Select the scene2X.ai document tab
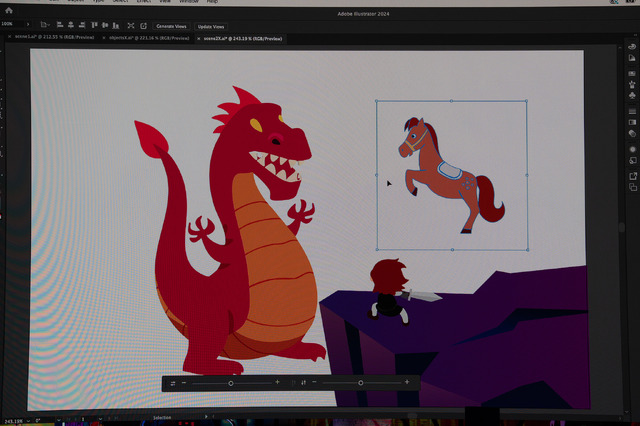The height and width of the screenshot is (426, 640). coord(243,39)
